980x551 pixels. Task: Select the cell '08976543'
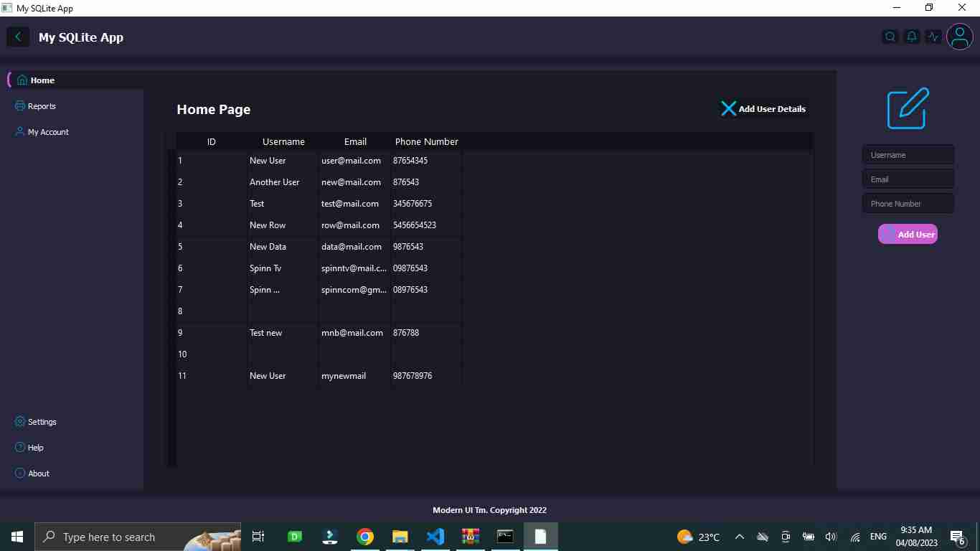[x=427, y=290]
